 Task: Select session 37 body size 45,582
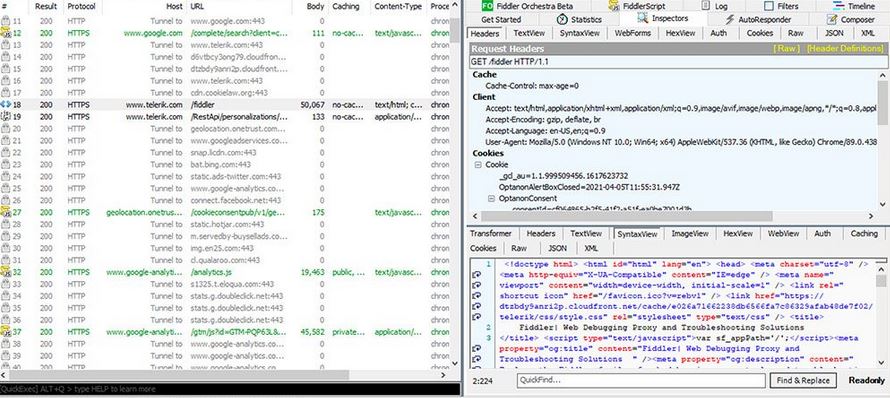[x=313, y=332]
